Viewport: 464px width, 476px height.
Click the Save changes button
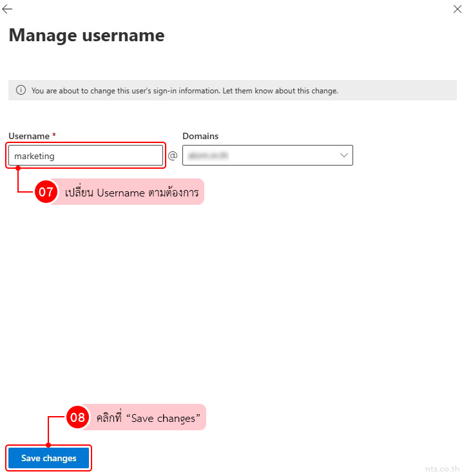[49, 458]
